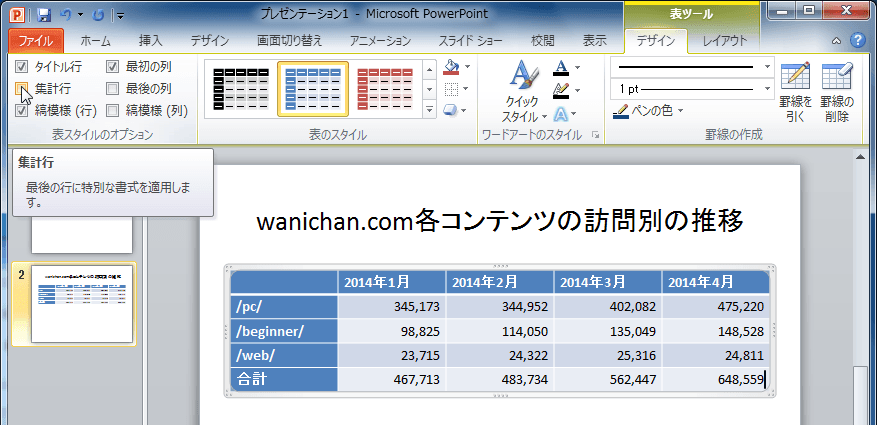Click the Redo icon in quick access toolbar
This screenshot has height=425, width=877.
pos(98,15)
